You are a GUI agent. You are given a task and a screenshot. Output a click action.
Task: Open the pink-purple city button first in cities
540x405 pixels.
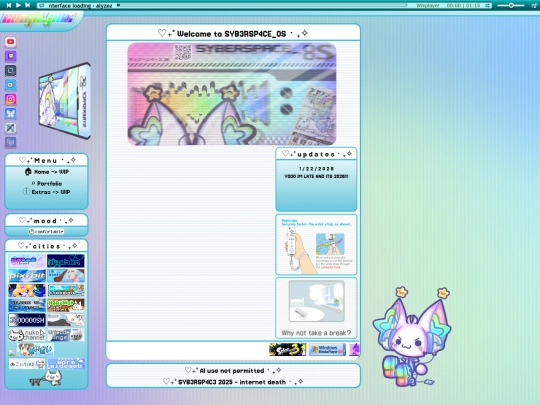(x=27, y=261)
